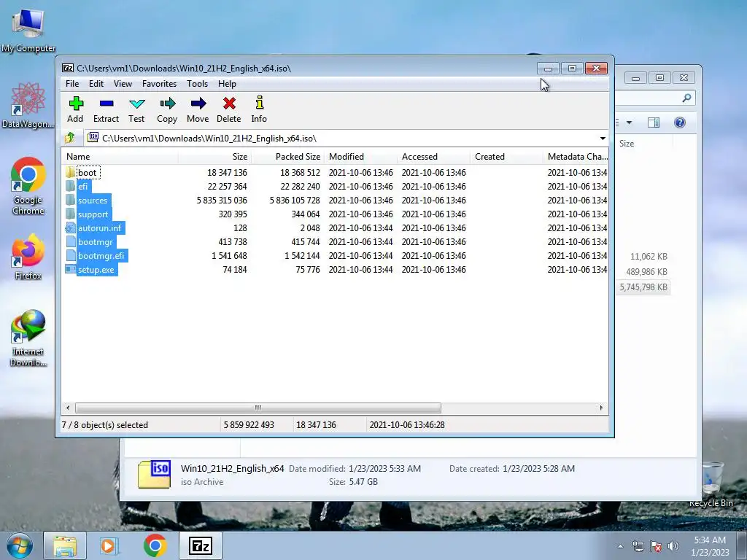747x560 pixels.
Task: Sort by Metadata Changed column header
Action: click(x=576, y=157)
